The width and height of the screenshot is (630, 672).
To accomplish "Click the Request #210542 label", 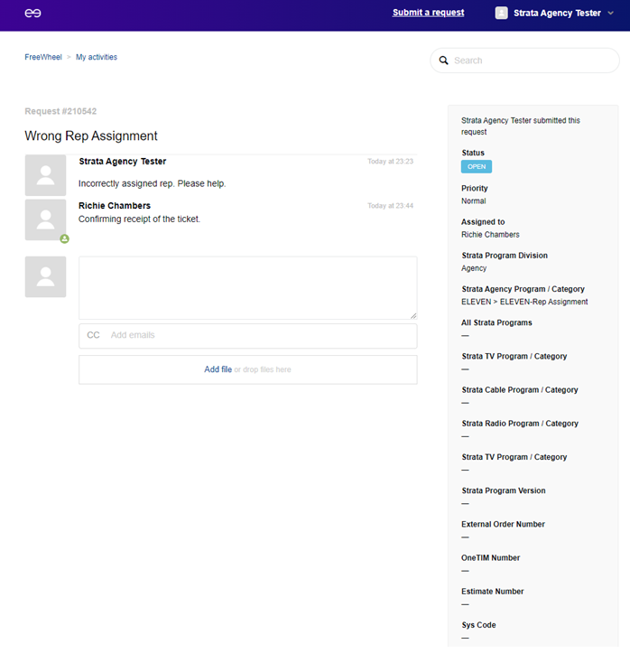I will click(60, 111).
